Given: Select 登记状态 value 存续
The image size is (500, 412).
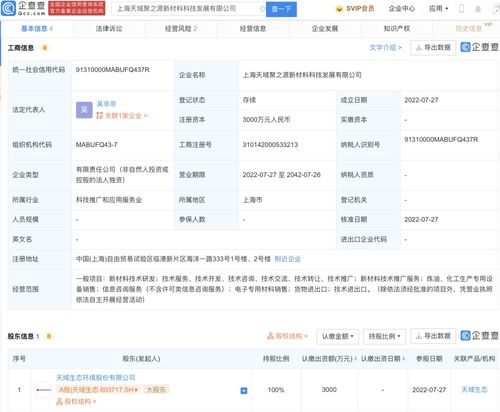Looking at the screenshot, I should tap(249, 100).
